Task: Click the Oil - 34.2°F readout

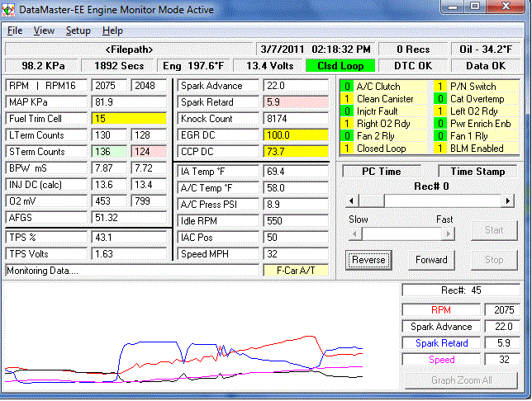Action: click(486, 50)
